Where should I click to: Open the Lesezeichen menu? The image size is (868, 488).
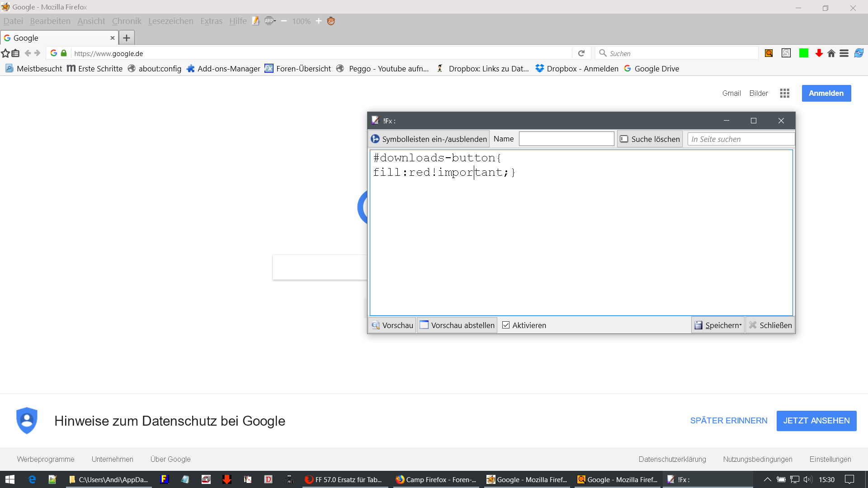[x=170, y=21]
